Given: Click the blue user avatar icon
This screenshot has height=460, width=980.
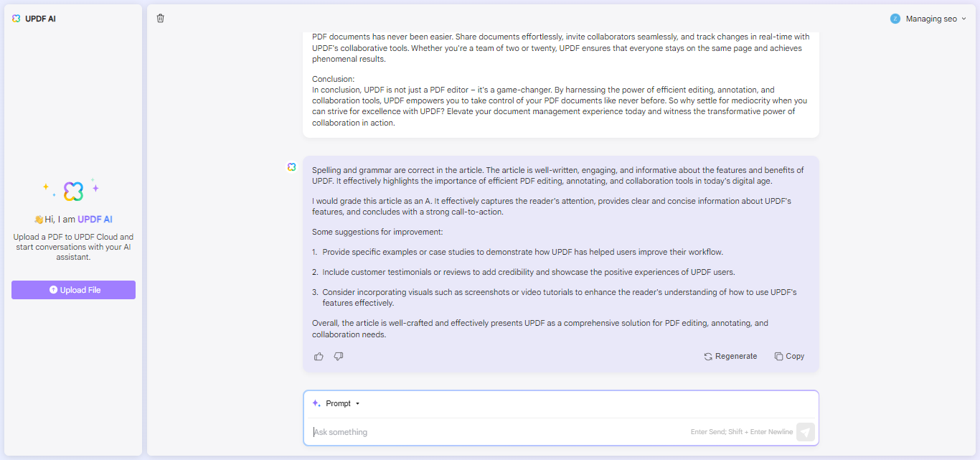Looking at the screenshot, I should 895,19.
